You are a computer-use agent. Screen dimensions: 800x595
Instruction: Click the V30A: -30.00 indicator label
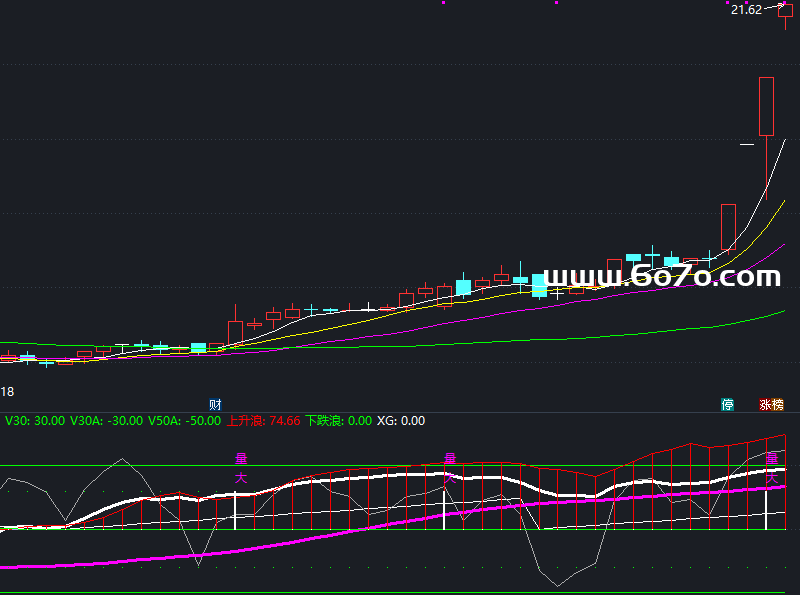pos(107,421)
